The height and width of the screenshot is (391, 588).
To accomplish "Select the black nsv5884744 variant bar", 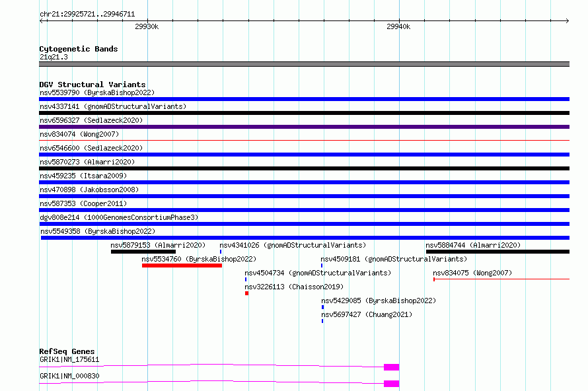I will tap(497, 252).
